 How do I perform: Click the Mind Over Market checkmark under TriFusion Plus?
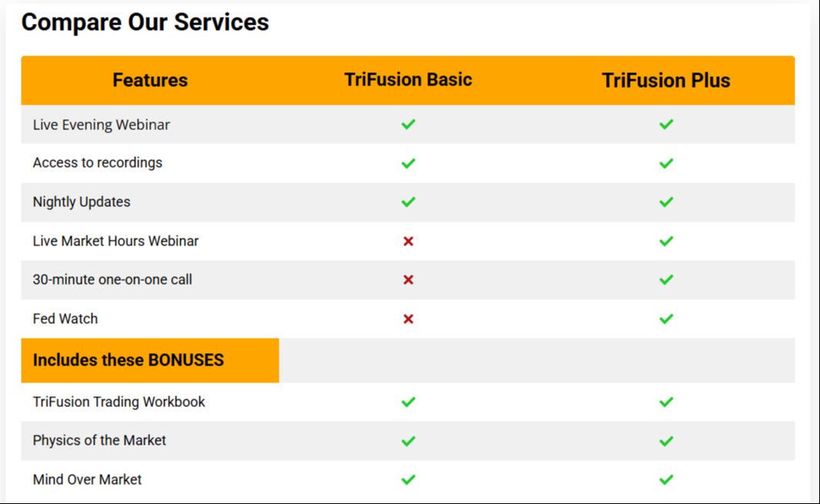coord(666,479)
